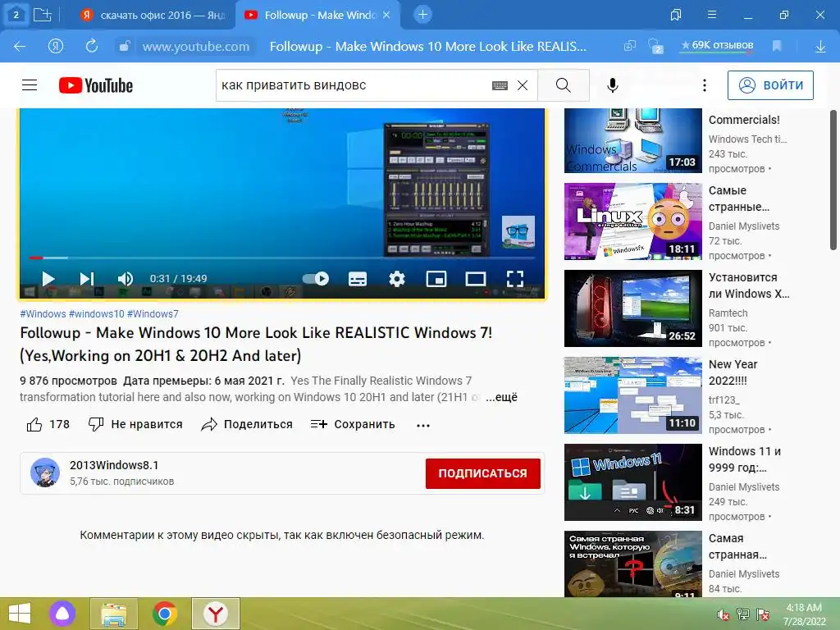The image size is (840, 630).
Task: Like the video with thumbs up
Action: (x=48, y=425)
